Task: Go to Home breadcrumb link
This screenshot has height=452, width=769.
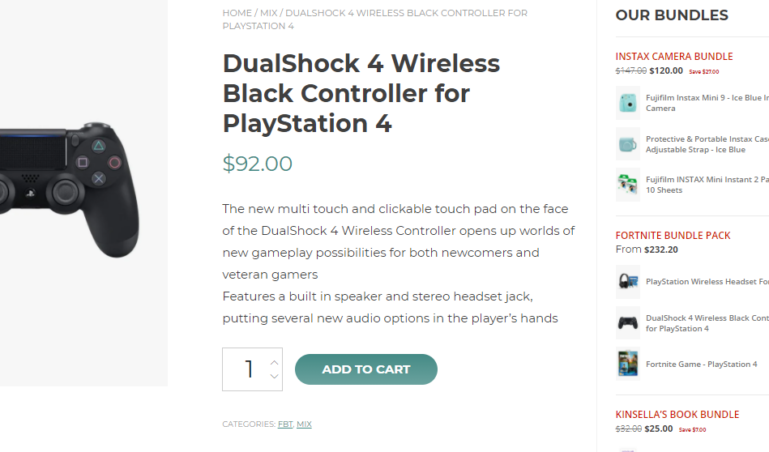Action: [x=237, y=13]
